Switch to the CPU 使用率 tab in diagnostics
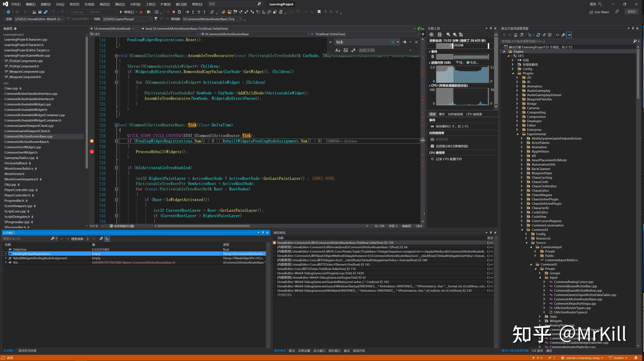644x361 pixels. (474, 114)
